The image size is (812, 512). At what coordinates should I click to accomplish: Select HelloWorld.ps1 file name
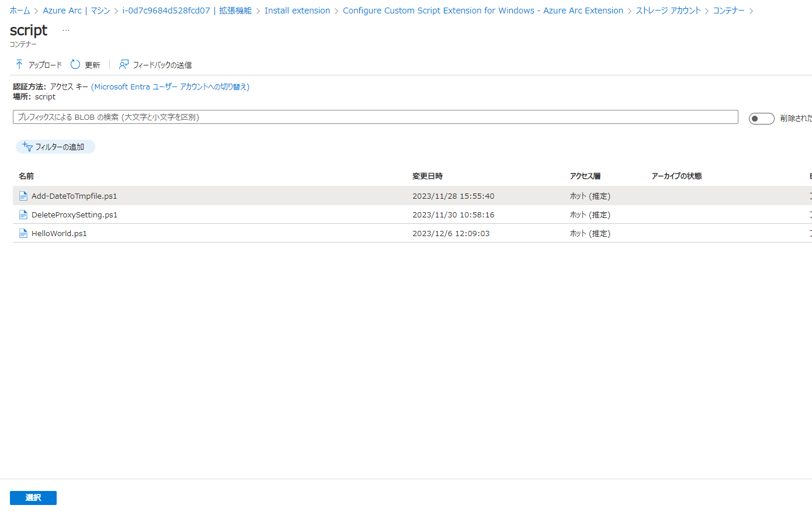coord(59,233)
